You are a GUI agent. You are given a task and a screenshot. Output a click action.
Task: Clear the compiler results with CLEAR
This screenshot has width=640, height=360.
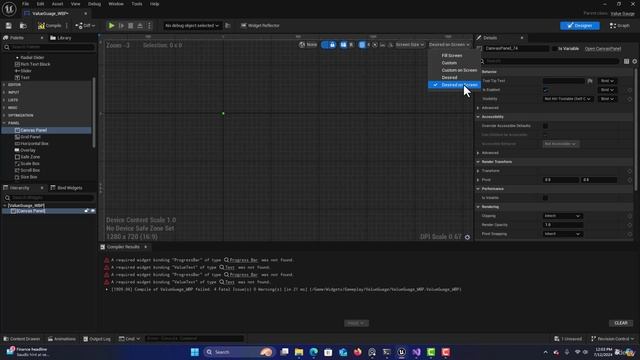pyautogui.click(x=621, y=323)
